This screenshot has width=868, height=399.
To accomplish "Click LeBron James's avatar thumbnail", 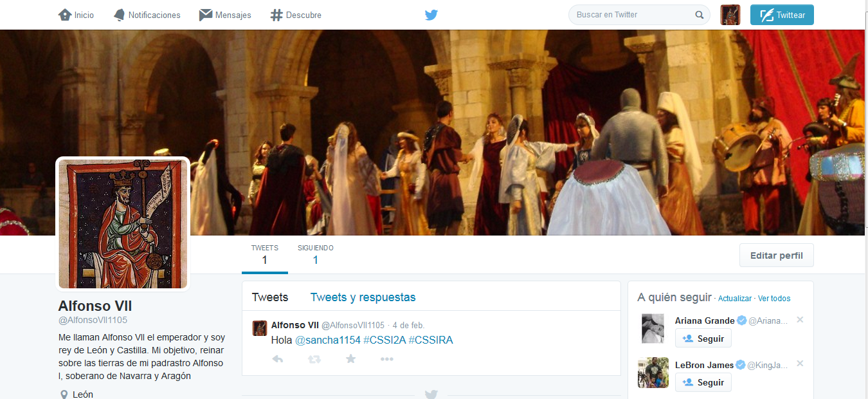I will 653,373.
